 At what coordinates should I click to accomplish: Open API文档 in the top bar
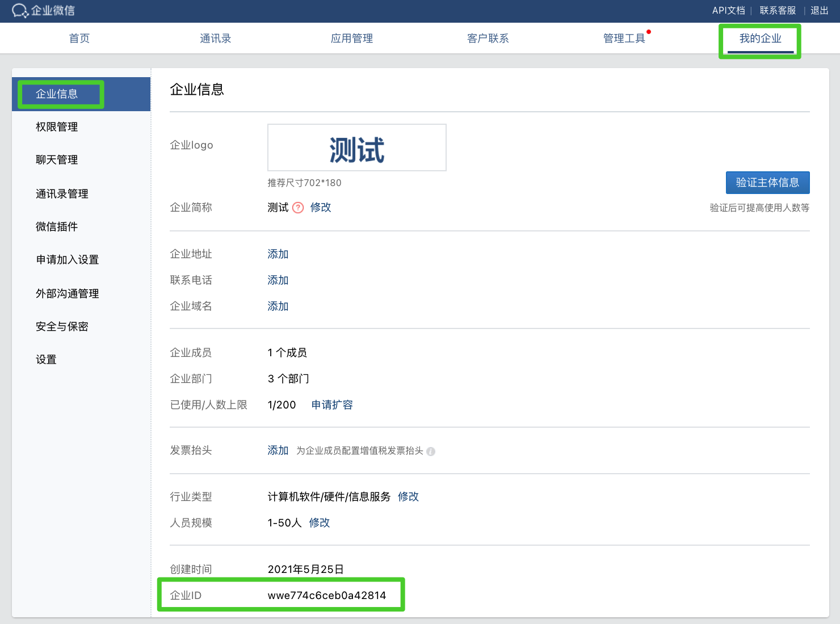coord(728,11)
